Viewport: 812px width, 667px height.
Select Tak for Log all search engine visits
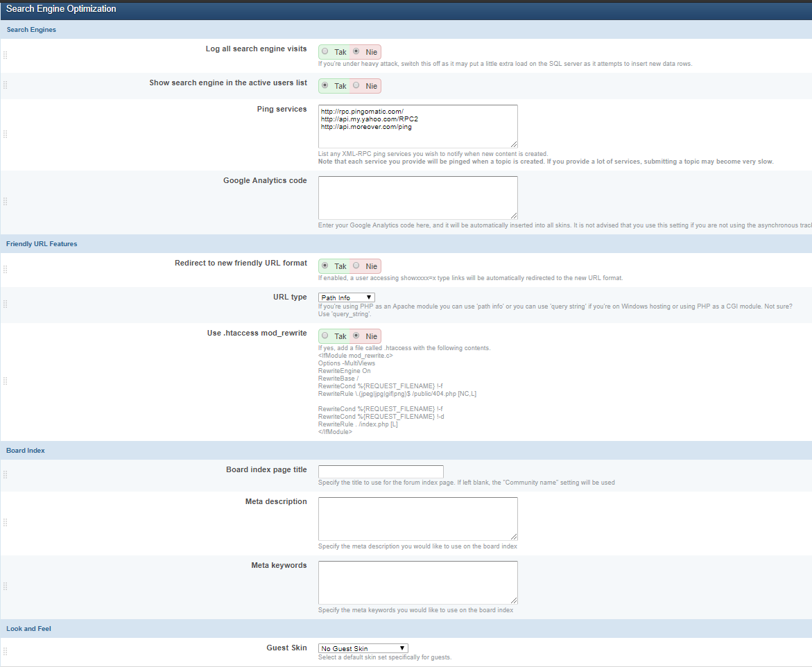[x=325, y=51]
